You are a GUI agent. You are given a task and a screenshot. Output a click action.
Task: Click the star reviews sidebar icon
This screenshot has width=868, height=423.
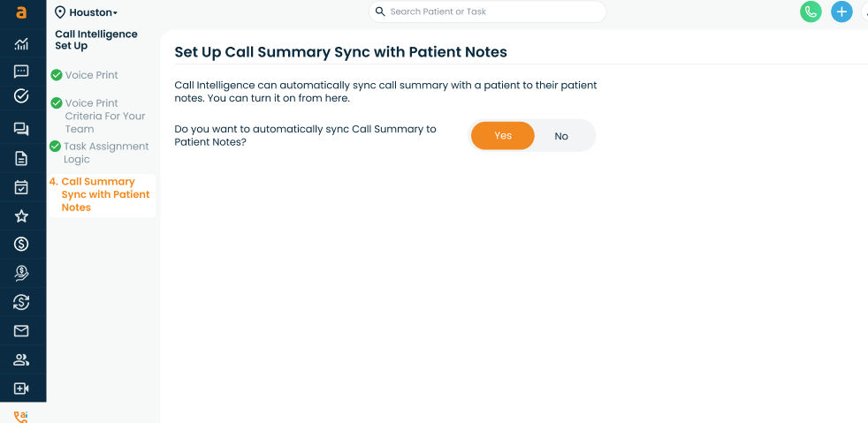pos(21,216)
